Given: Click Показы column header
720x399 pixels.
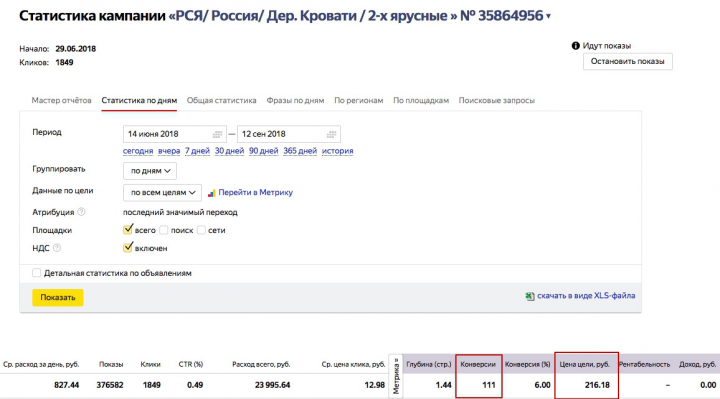Looking at the screenshot, I should 111,364.
